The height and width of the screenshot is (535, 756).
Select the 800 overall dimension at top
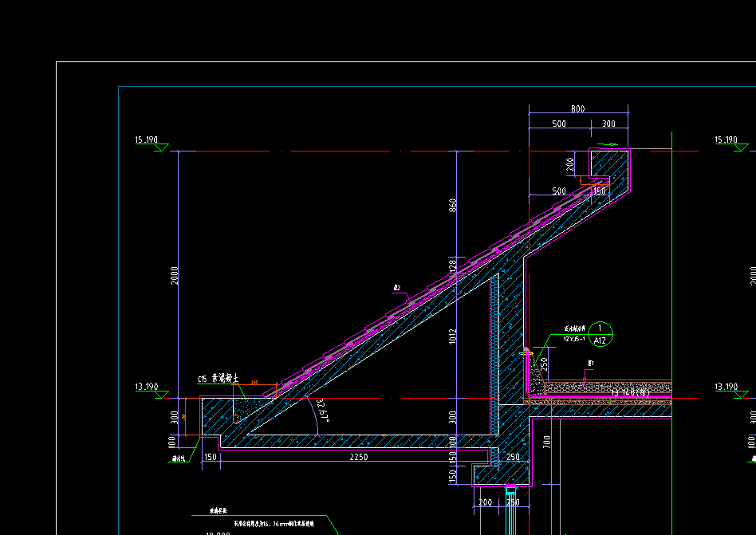[577, 109]
